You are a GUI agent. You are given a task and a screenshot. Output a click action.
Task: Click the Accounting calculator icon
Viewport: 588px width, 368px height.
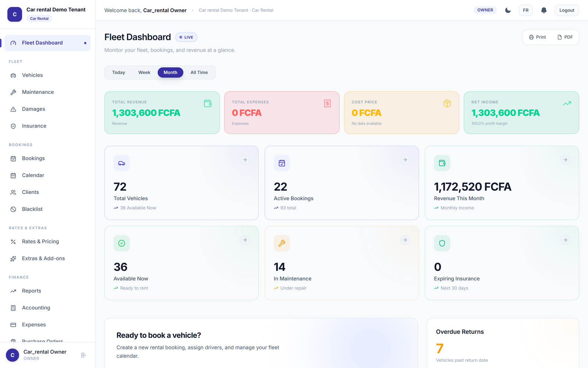(13, 308)
